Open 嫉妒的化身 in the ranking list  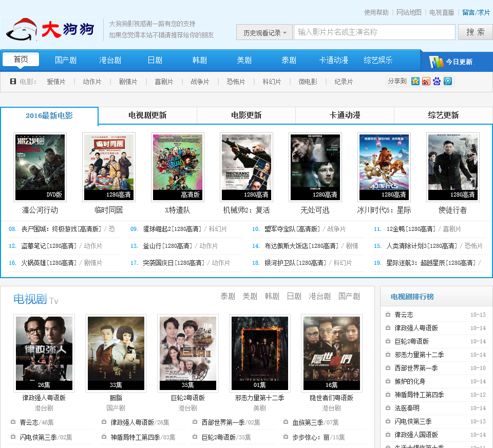pyautogui.click(x=410, y=381)
